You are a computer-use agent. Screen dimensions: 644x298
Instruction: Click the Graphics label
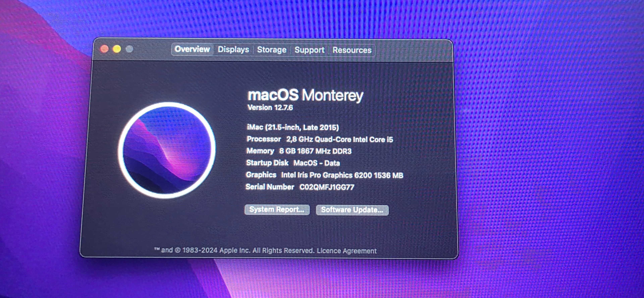(261, 175)
